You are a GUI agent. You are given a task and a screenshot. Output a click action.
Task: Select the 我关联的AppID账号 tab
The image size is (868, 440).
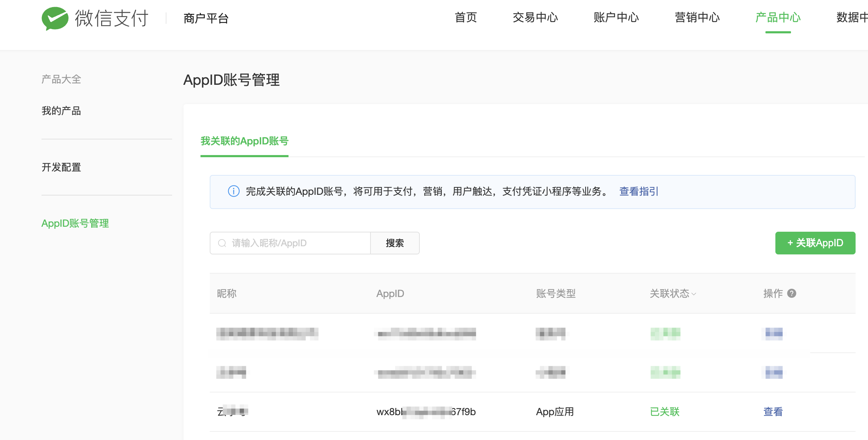pos(245,141)
